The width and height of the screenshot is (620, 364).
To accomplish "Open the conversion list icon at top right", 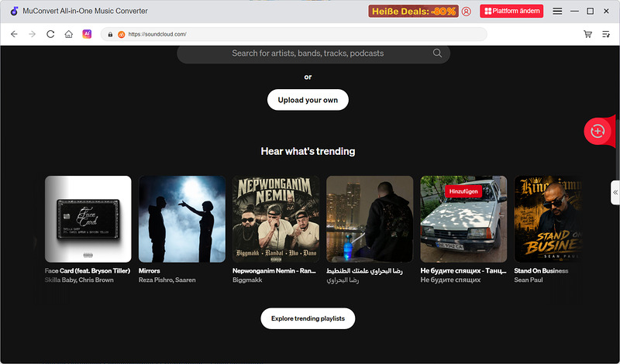I will 606,34.
